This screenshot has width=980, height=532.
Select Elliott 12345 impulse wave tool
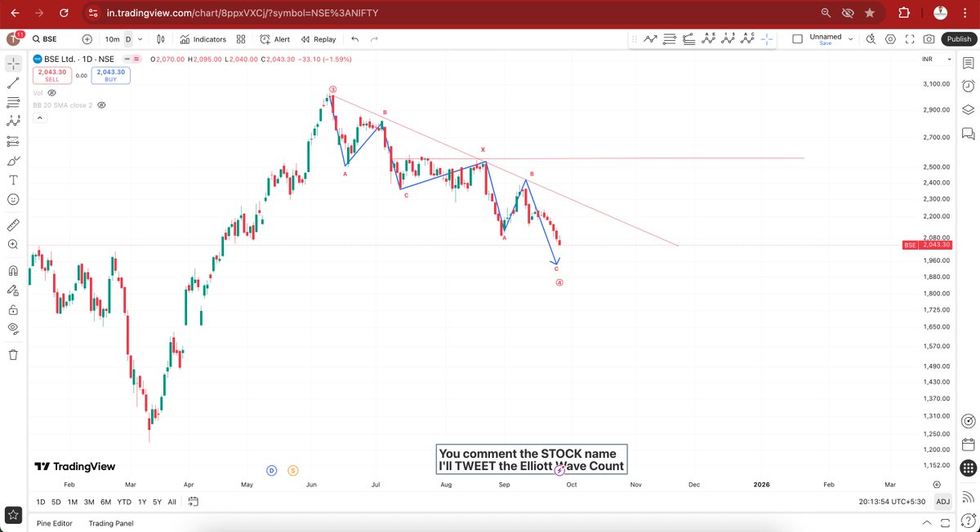click(728, 38)
